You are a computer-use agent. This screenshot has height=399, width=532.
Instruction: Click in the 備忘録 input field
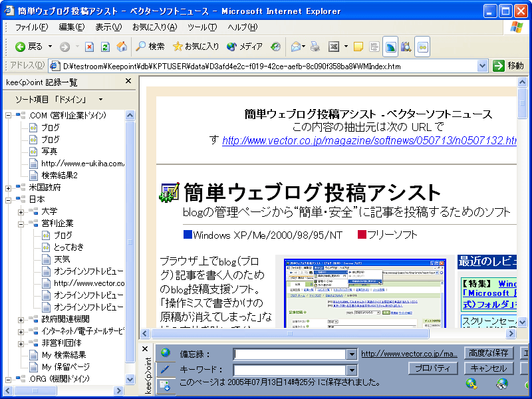point(290,354)
